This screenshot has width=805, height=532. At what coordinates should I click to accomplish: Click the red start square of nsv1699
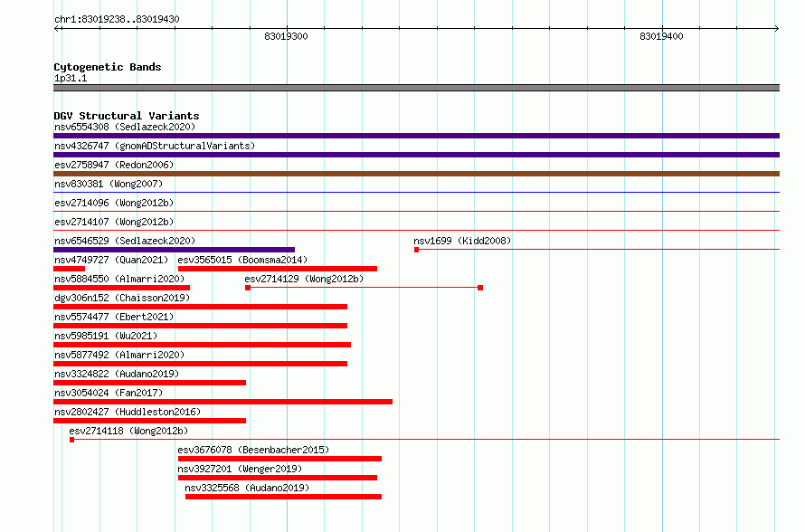click(416, 250)
